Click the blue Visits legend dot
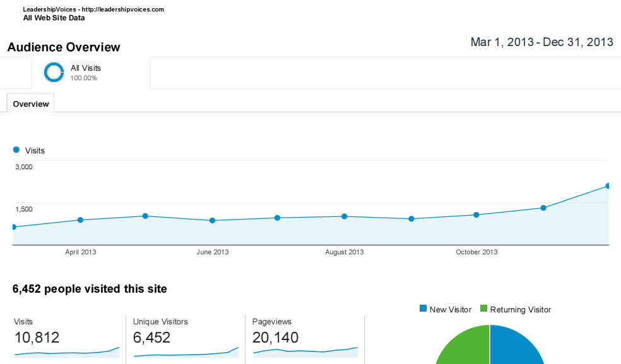Image resolution: width=621 pixels, height=364 pixels. coord(16,150)
